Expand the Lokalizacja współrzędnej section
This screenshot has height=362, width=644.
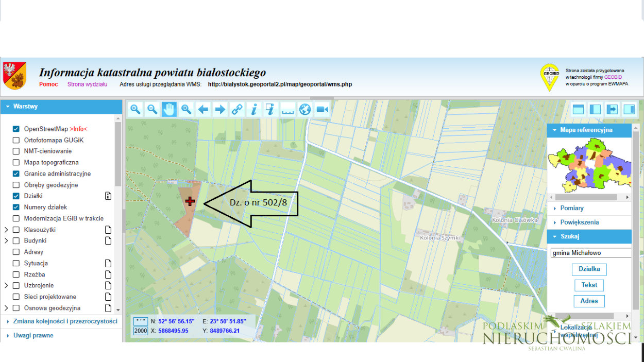click(589, 331)
